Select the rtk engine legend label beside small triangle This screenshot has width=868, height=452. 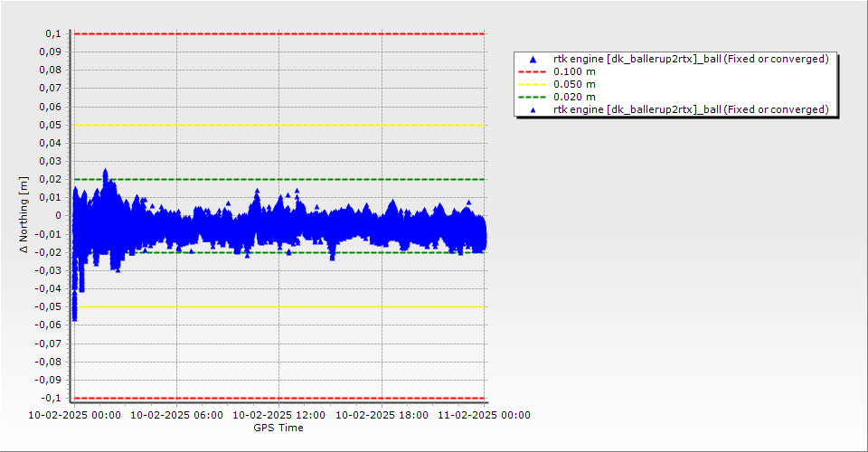pos(691,109)
